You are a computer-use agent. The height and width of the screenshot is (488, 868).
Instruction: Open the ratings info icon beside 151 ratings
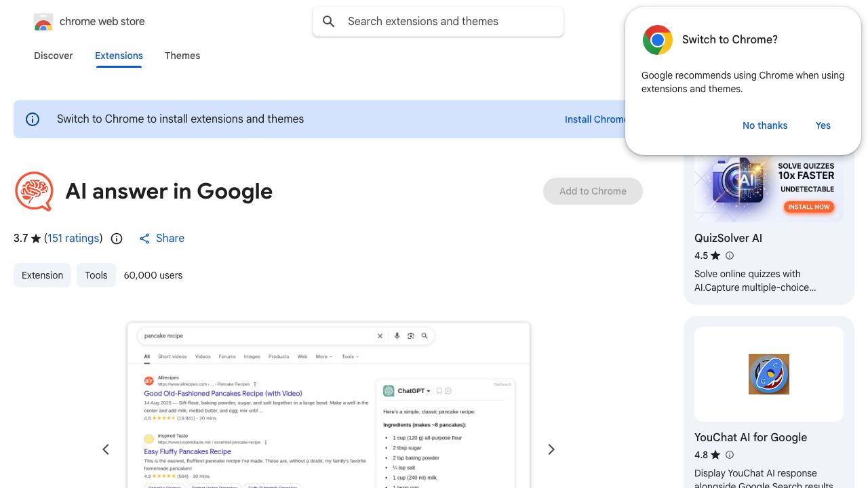(117, 239)
